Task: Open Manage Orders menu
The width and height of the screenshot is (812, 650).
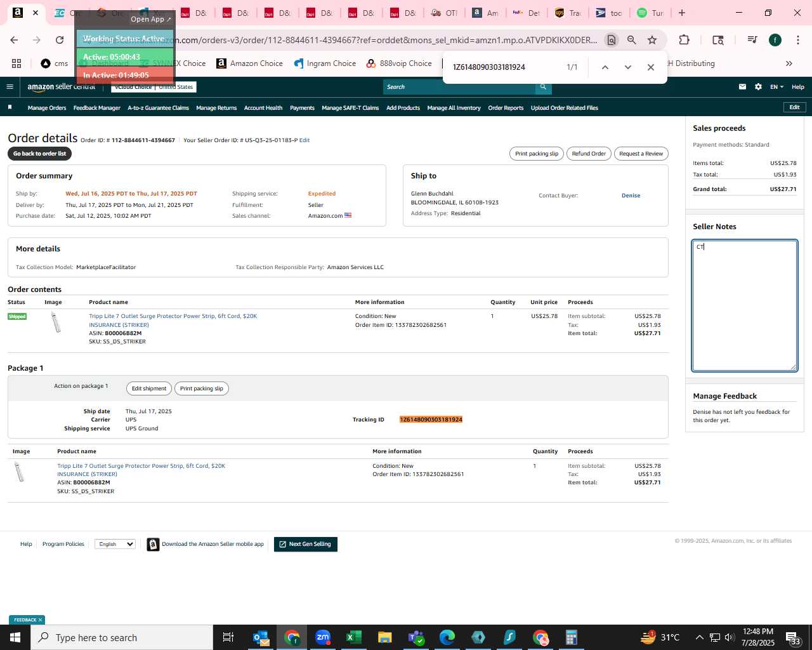Action: click(x=47, y=108)
